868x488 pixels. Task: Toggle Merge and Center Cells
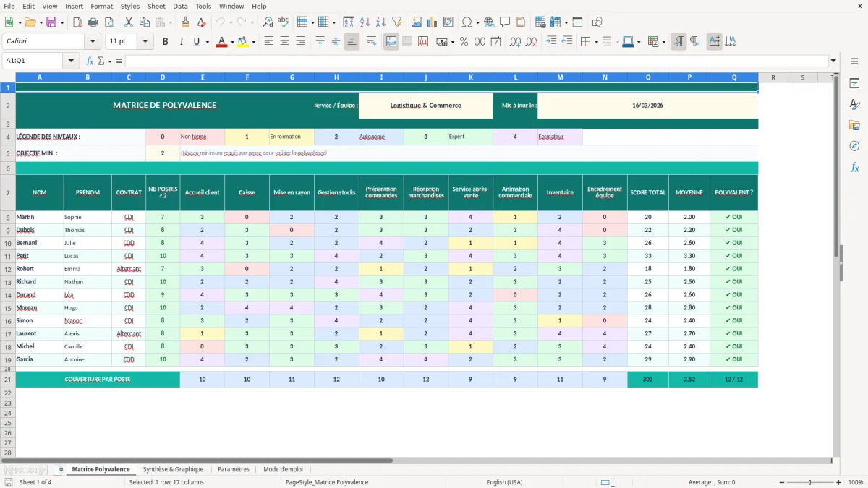click(391, 42)
